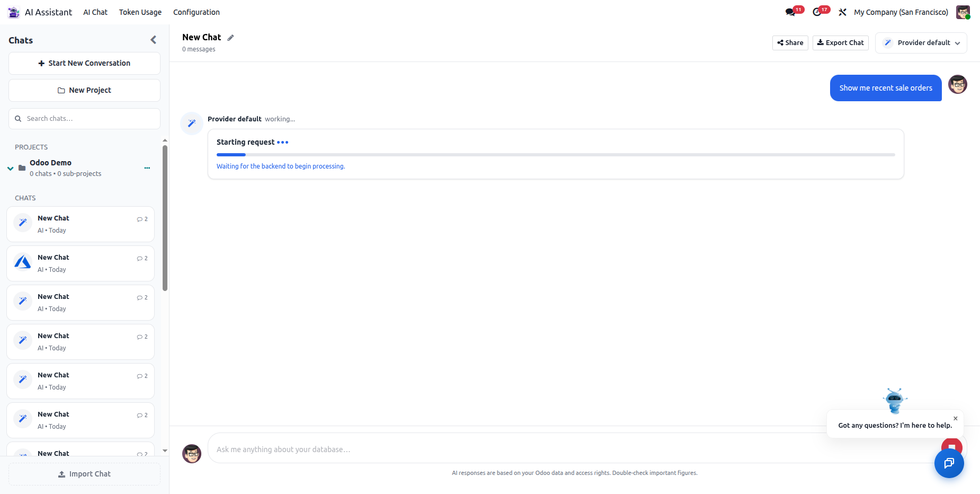Viewport: 980px width, 494px height.
Task: Open the Configuration menu
Action: pos(197,12)
